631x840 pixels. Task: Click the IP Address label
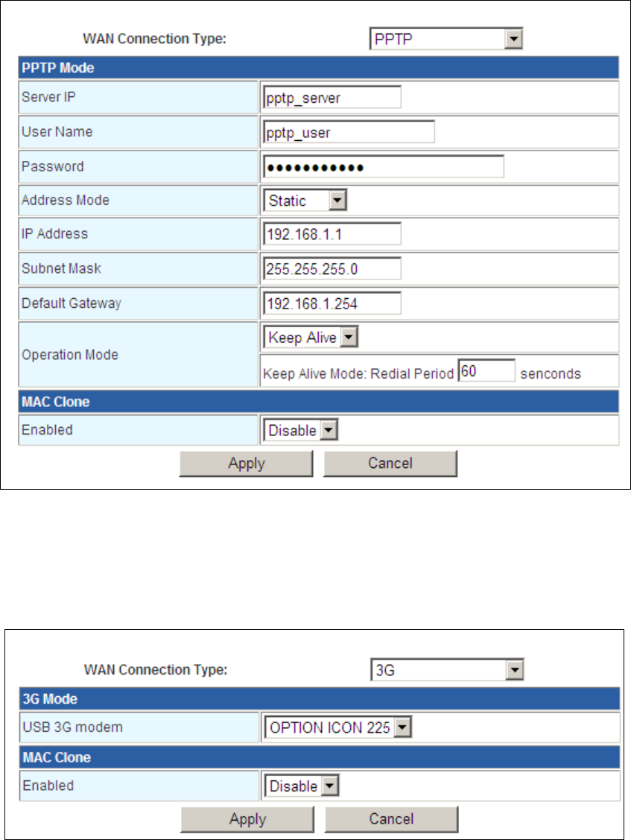coord(54,233)
